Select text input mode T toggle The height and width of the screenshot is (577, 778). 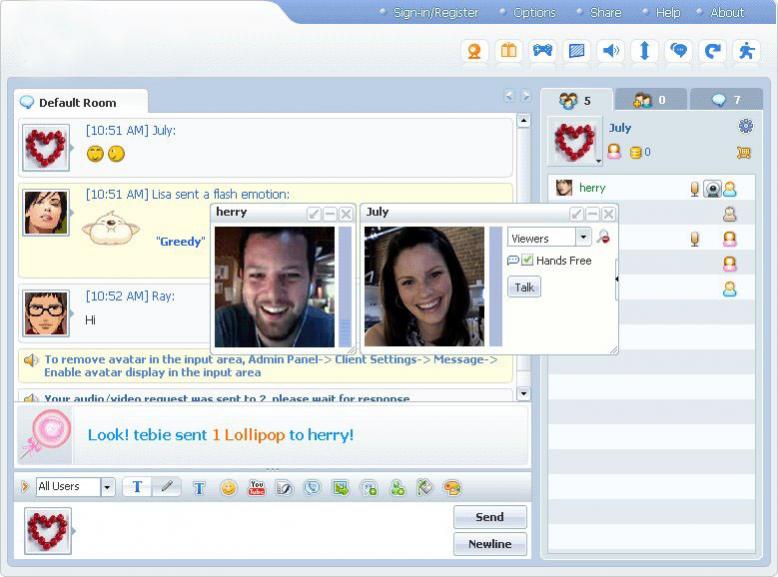tap(137, 487)
